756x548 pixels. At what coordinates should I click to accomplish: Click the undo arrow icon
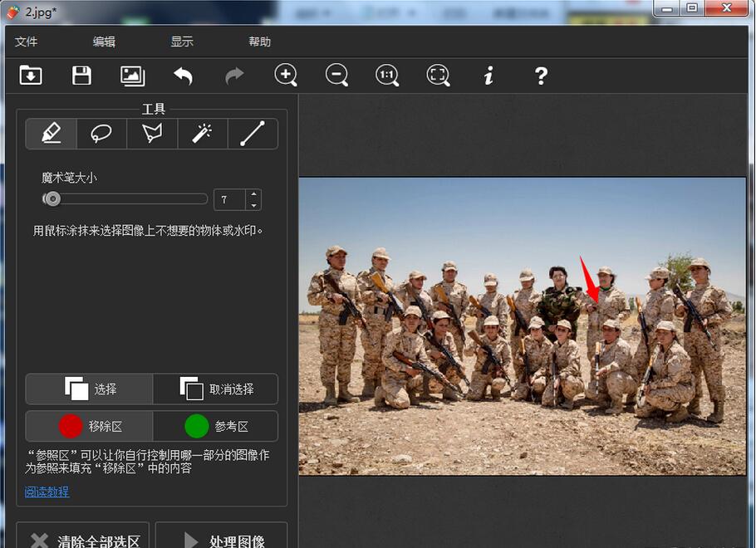(183, 76)
